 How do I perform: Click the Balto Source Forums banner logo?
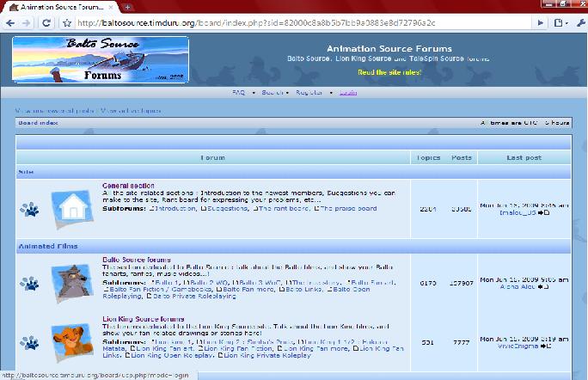(x=101, y=59)
